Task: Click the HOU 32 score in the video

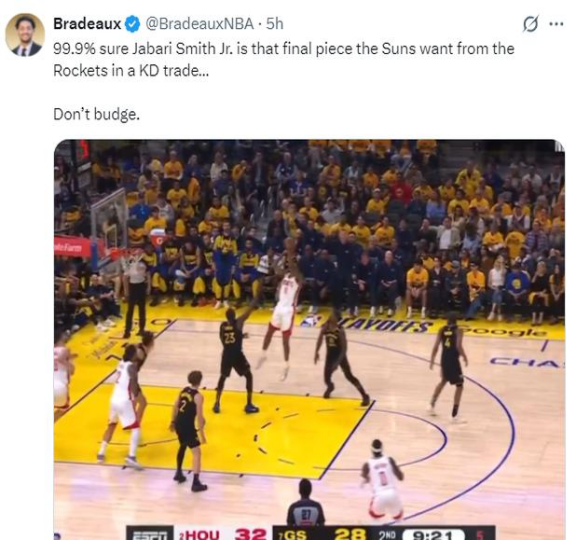Action: click(x=223, y=534)
